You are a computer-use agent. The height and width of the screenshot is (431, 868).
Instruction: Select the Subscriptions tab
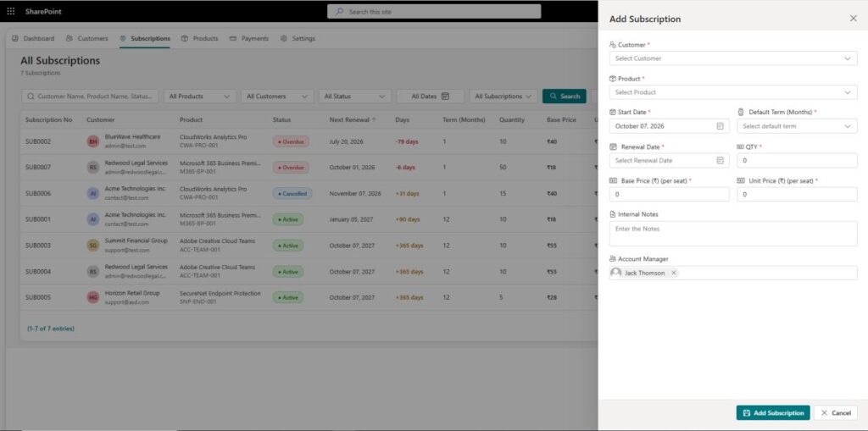coord(144,39)
